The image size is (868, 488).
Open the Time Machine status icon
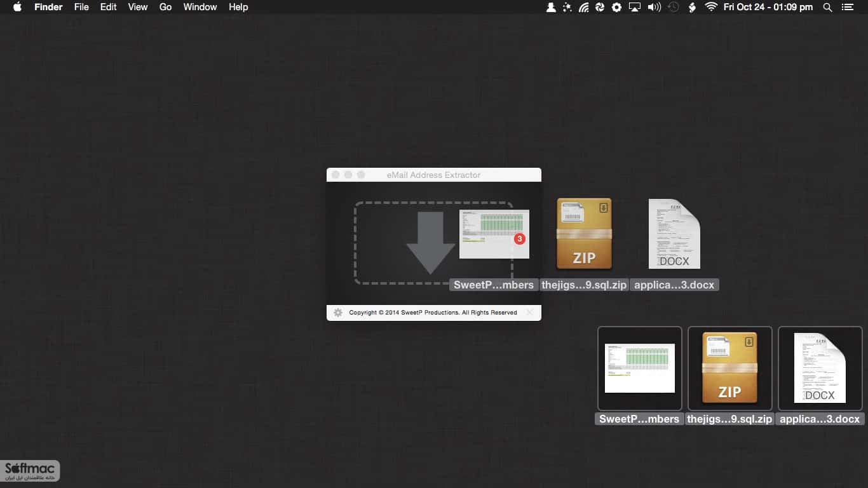click(674, 7)
